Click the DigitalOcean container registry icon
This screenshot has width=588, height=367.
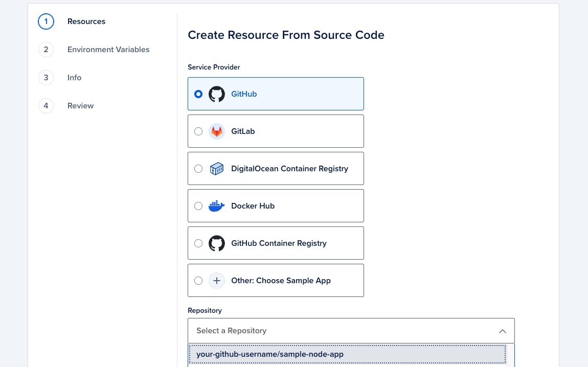pos(217,169)
